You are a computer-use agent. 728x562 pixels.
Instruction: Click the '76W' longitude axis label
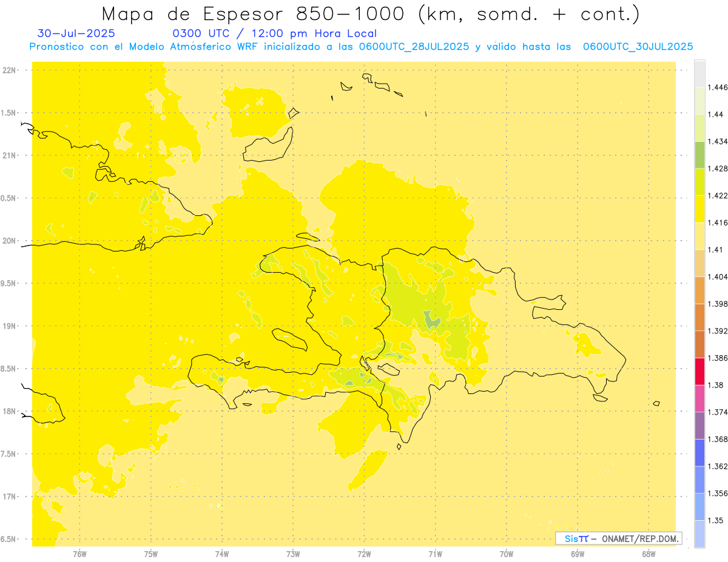click(79, 554)
